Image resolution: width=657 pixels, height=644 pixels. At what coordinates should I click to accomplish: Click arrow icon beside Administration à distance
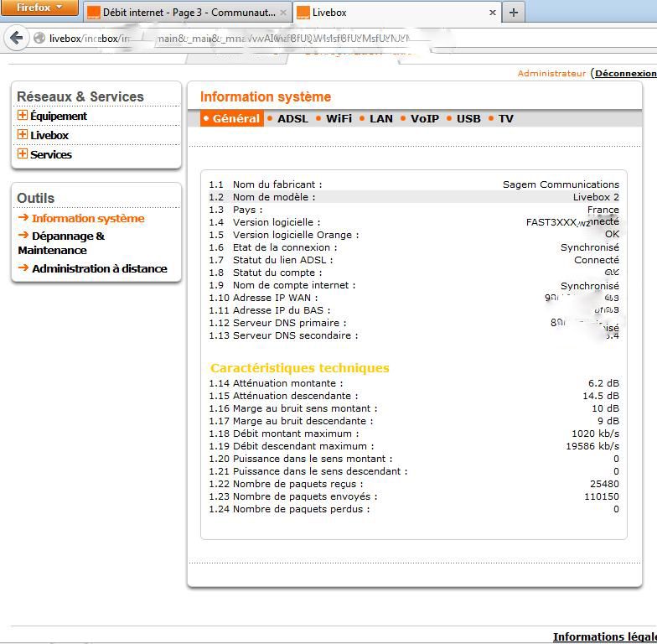click(23, 267)
